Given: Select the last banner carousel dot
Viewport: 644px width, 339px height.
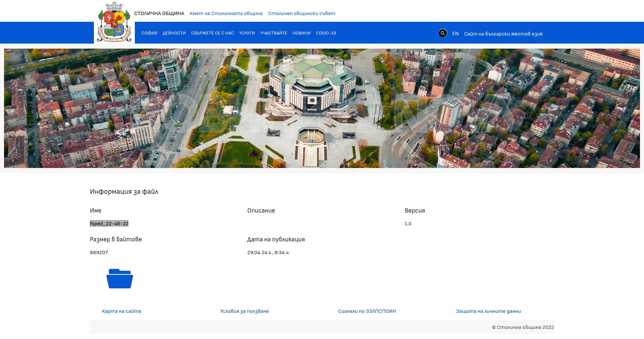Looking at the screenshot, I should coord(605,155).
